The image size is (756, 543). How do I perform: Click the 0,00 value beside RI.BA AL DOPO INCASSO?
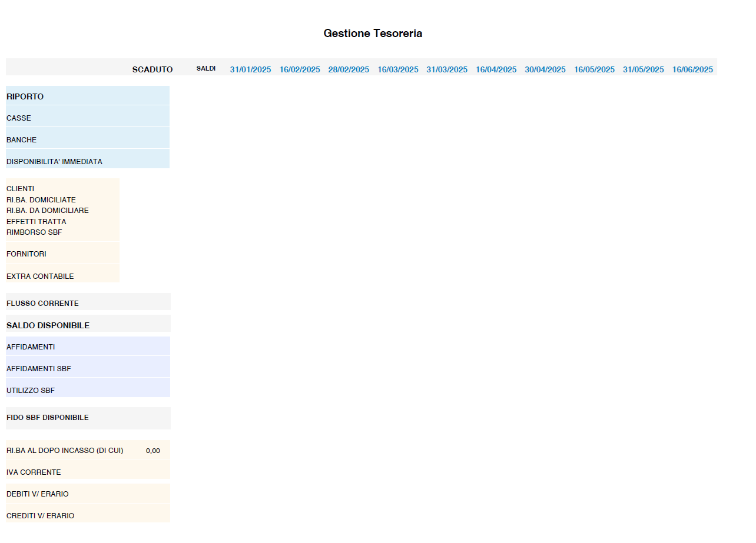point(153,451)
